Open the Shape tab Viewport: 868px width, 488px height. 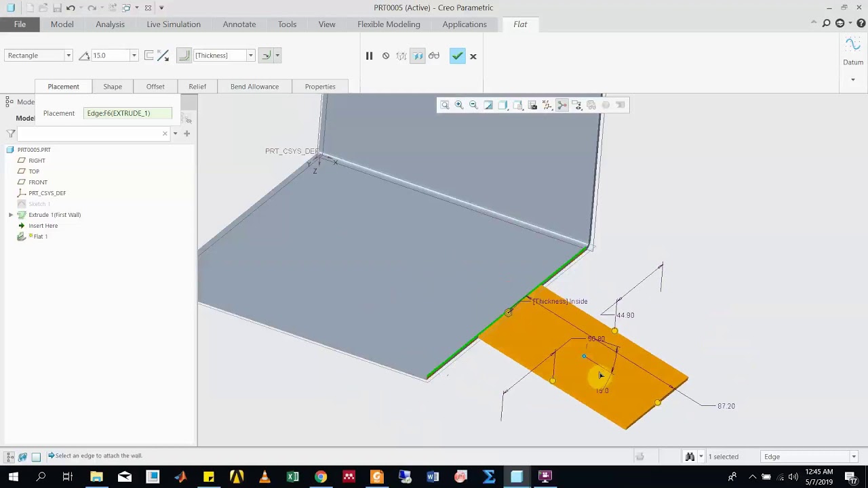click(113, 87)
